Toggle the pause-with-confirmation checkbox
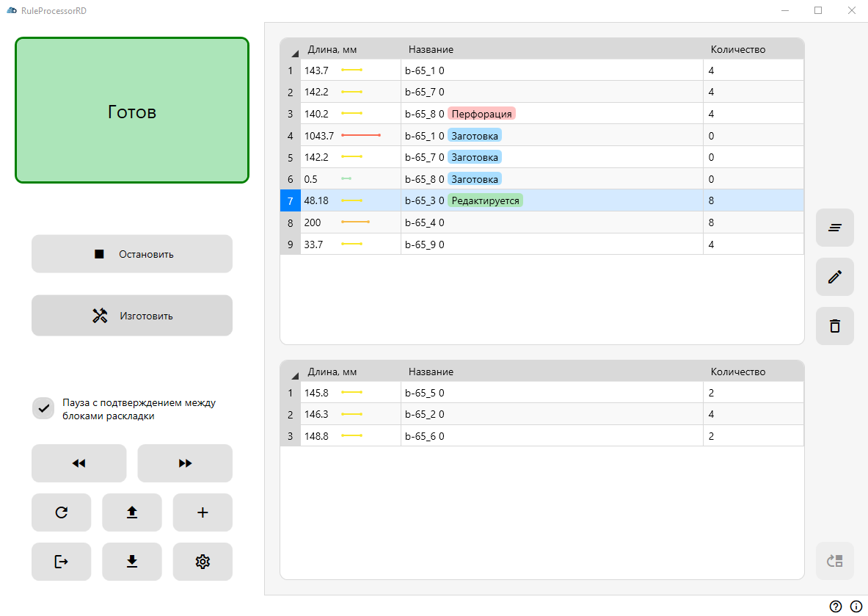The width and height of the screenshot is (868, 616). (x=44, y=408)
